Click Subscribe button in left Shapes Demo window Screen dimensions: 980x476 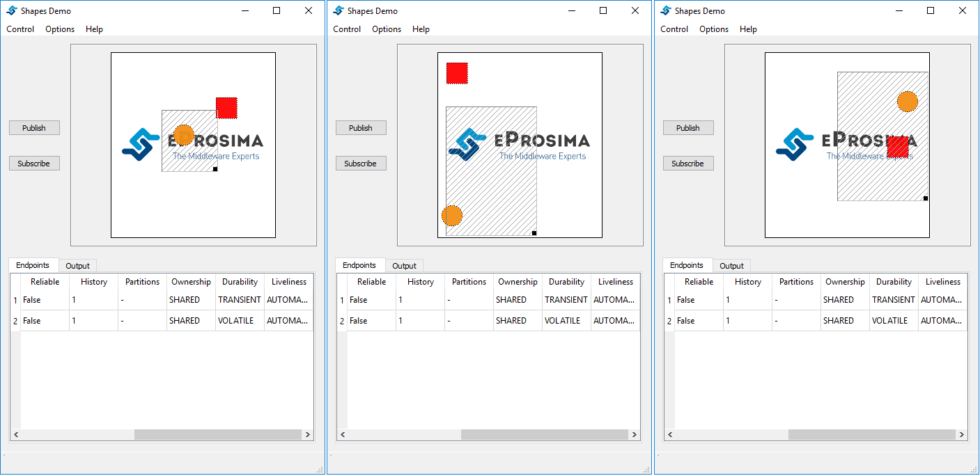pyautogui.click(x=34, y=164)
